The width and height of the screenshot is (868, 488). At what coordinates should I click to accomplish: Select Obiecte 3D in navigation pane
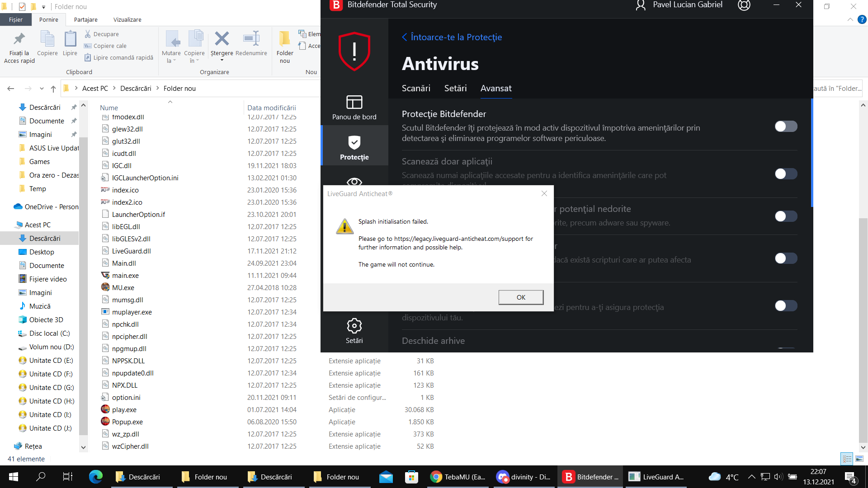(40, 320)
